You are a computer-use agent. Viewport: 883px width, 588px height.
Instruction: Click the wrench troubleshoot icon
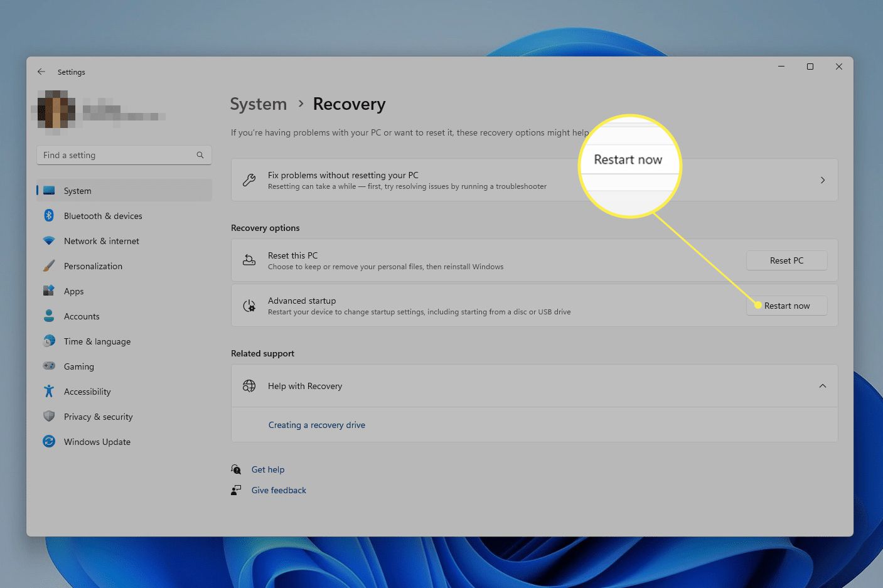point(249,180)
